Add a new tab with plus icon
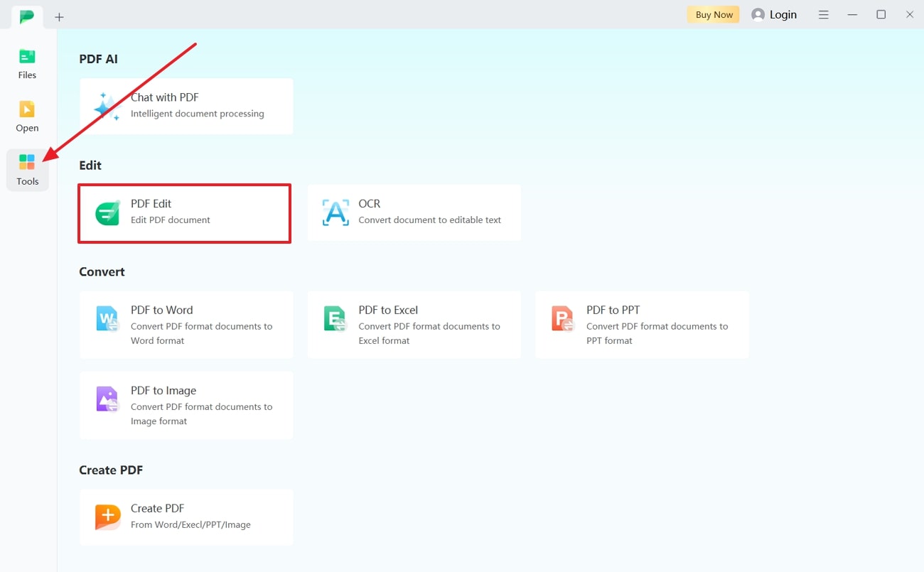Image resolution: width=924 pixels, height=572 pixels. pos(59,17)
